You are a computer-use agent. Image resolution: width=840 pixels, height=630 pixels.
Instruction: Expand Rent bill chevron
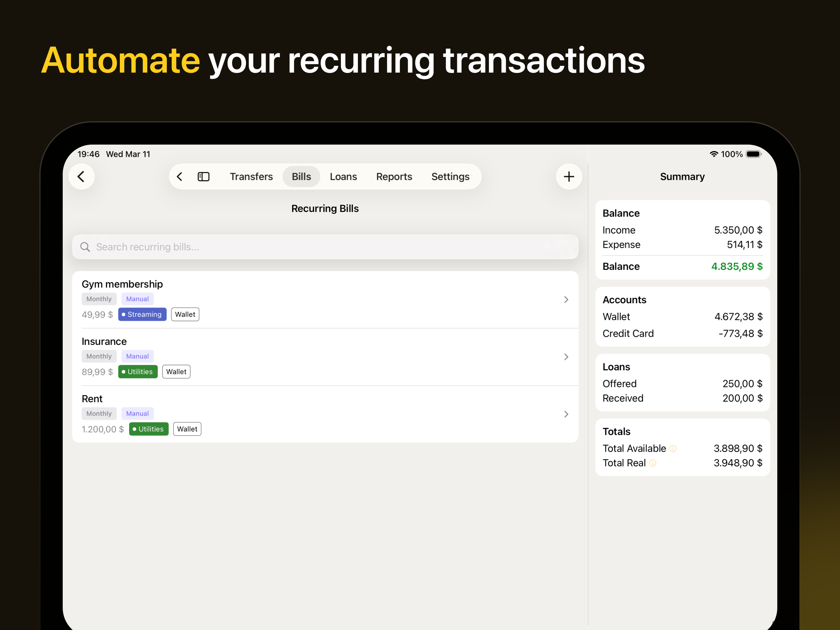point(566,414)
